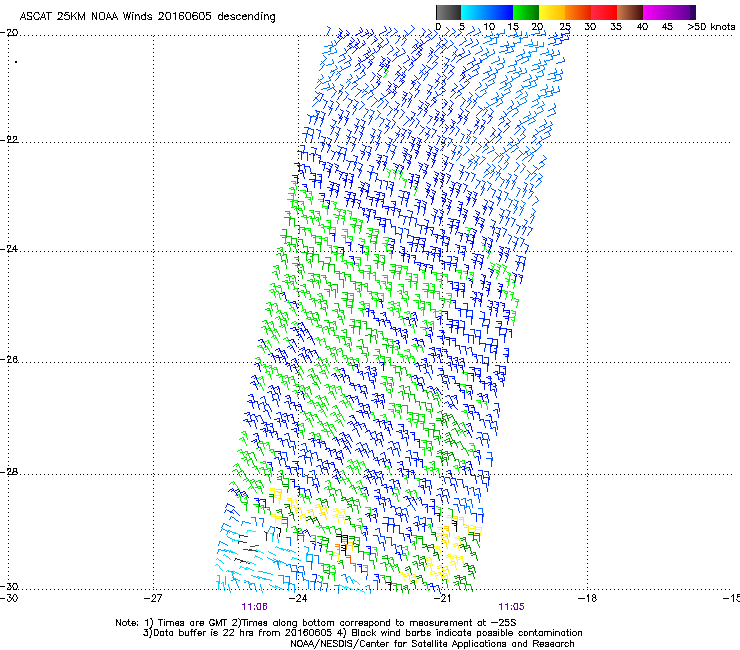Click the legend label '45'
Image resolution: width=740 pixels, height=650 pixels.
point(667,27)
